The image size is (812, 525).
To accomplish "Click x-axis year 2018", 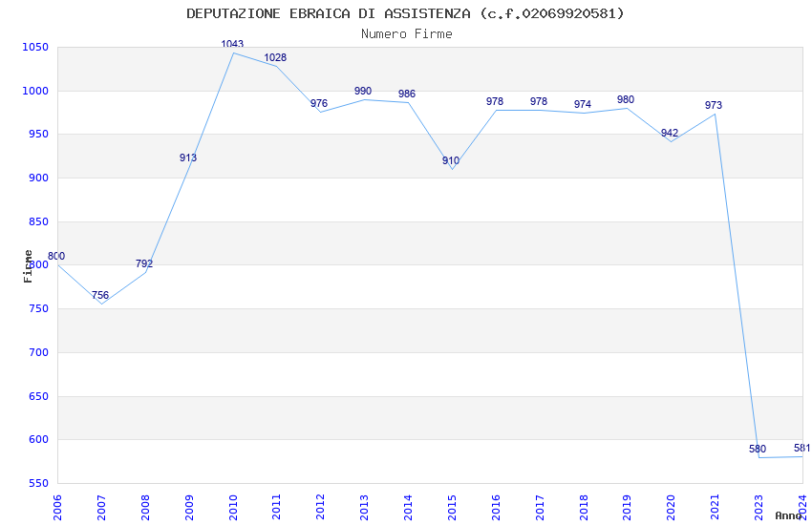I will [x=584, y=508].
